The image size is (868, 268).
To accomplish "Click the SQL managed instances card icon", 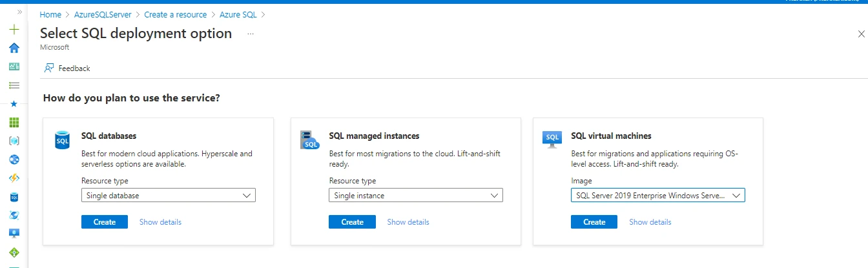I will click(x=310, y=139).
